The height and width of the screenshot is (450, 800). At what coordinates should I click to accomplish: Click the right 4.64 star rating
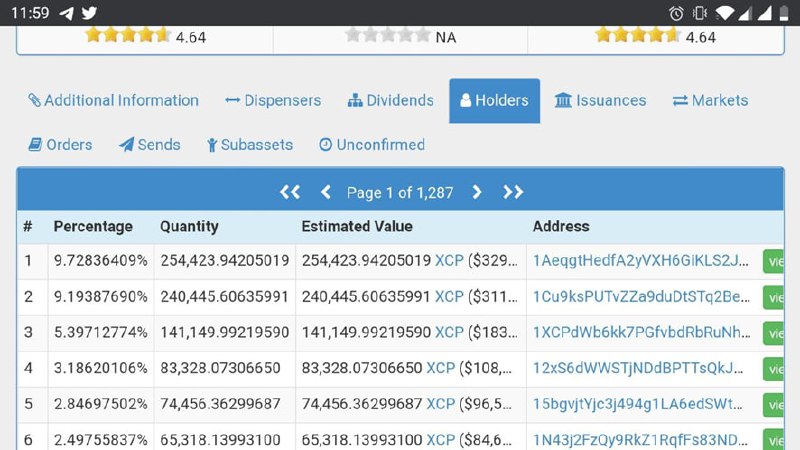pos(638,35)
